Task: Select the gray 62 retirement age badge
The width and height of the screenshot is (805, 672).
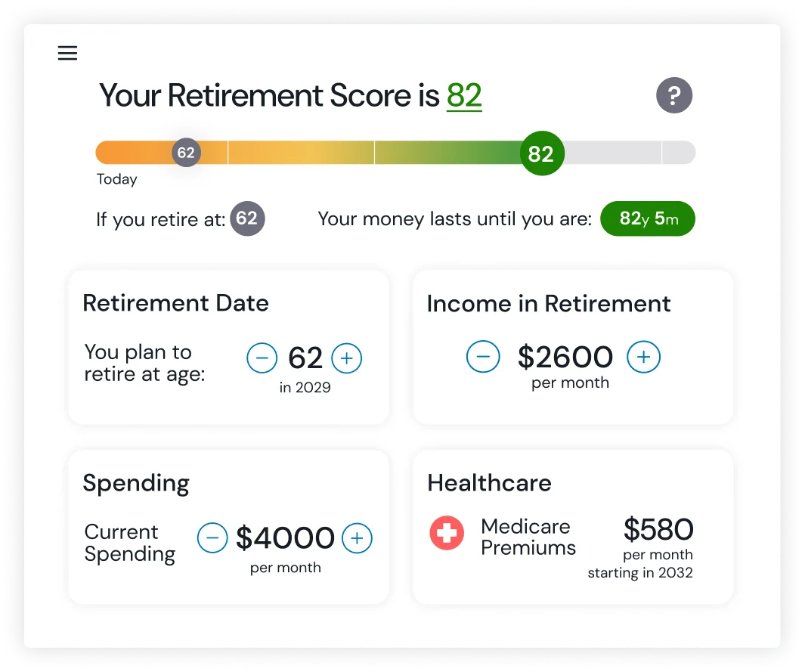Action: pyautogui.click(x=247, y=218)
